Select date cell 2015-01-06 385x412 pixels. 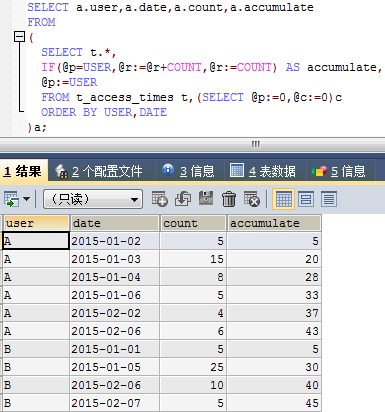point(114,295)
